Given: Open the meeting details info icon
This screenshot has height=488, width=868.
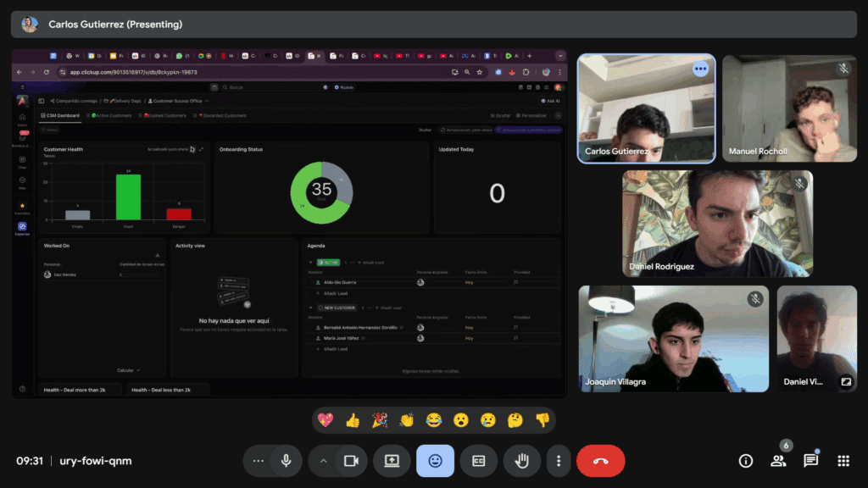Looking at the screenshot, I should (746, 461).
